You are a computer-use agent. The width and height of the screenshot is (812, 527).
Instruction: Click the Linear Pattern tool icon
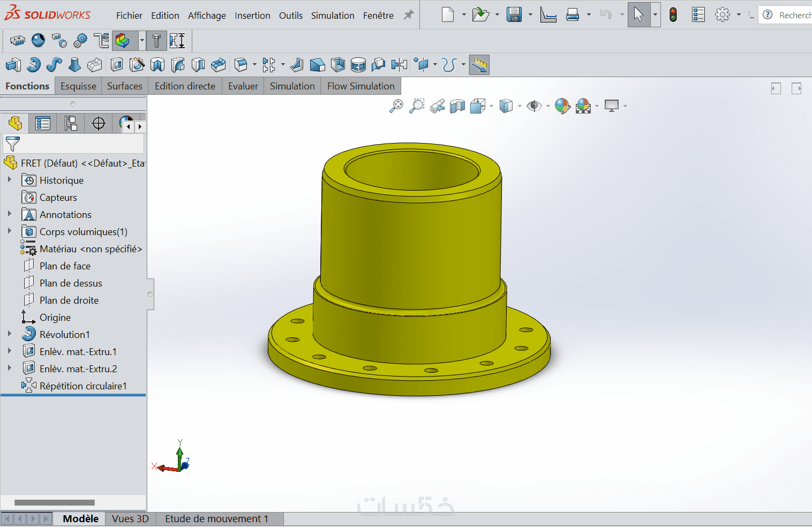pyautogui.click(x=269, y=65)
